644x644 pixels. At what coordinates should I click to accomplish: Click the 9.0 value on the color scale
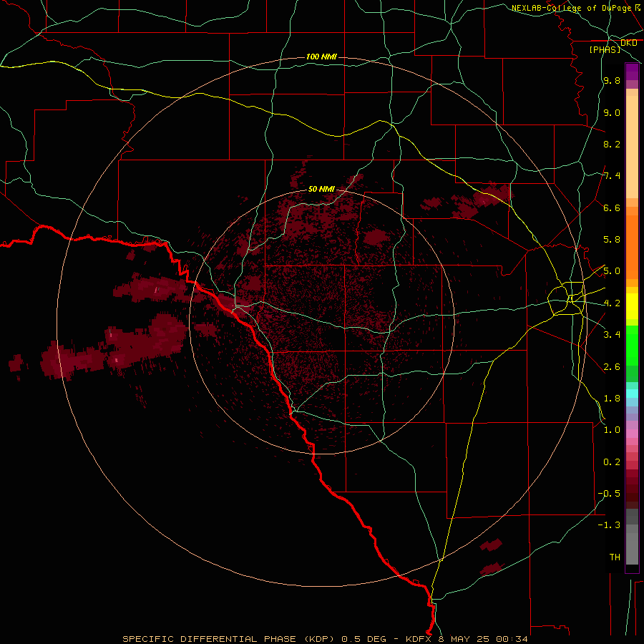click(612, 112)
